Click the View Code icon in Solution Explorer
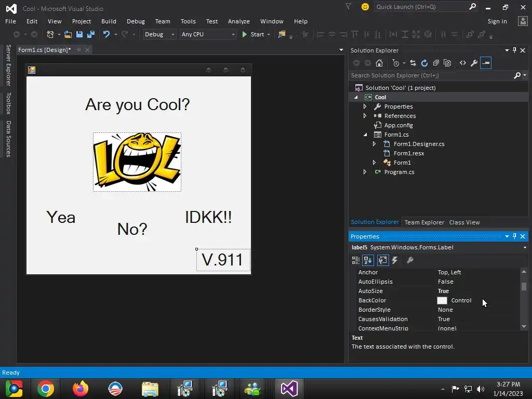Viewport: 532px width, 399px height. (463, 63)
